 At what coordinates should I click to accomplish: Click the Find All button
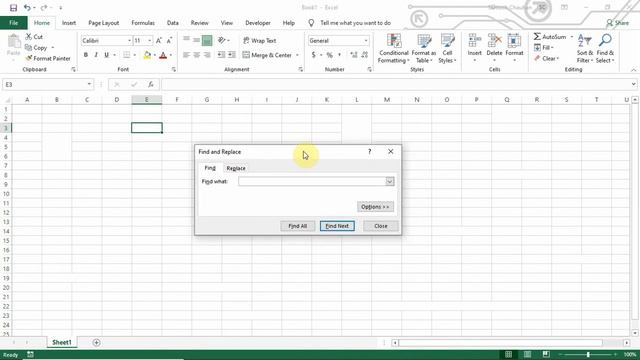[x=298, y=226]
